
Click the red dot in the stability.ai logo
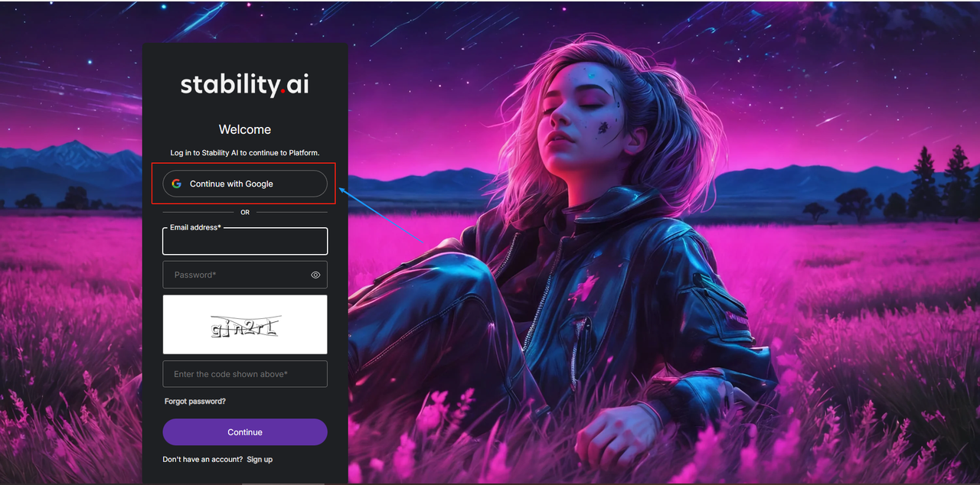pos(283,92)
